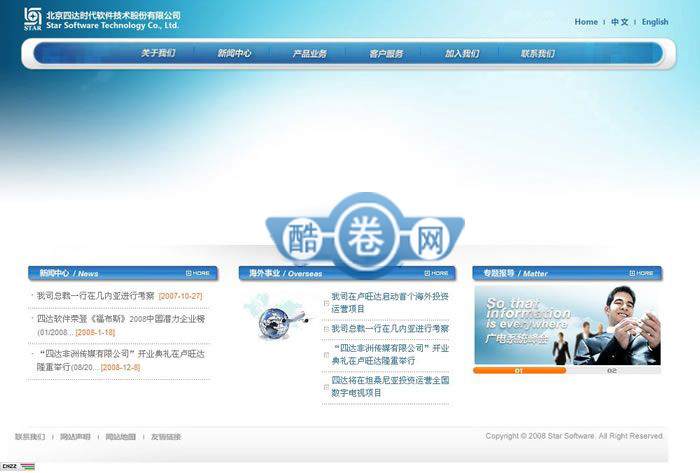Open overseas link 四达将在坦桑尼亚投资运营
700x473 pixels.
[390, 386]
